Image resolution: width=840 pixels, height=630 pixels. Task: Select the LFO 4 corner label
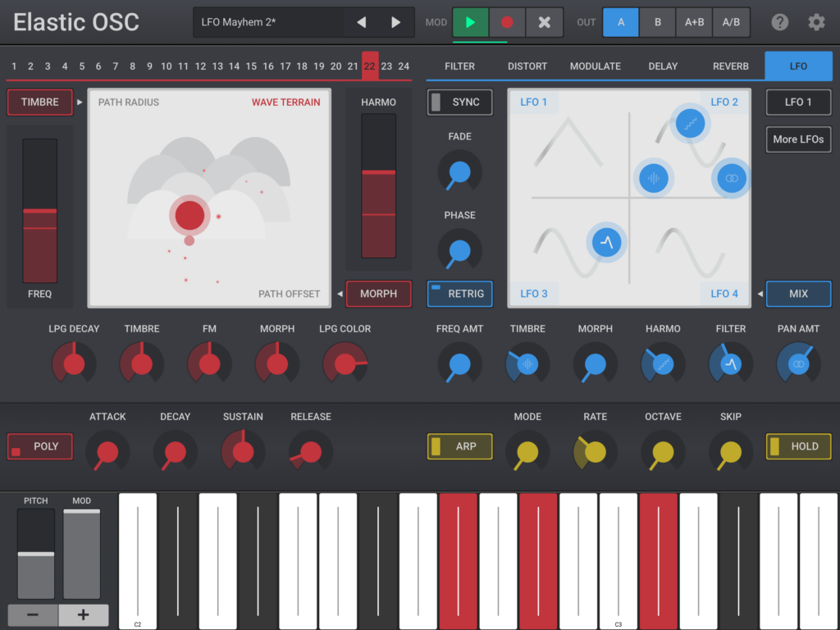point(724,294)
